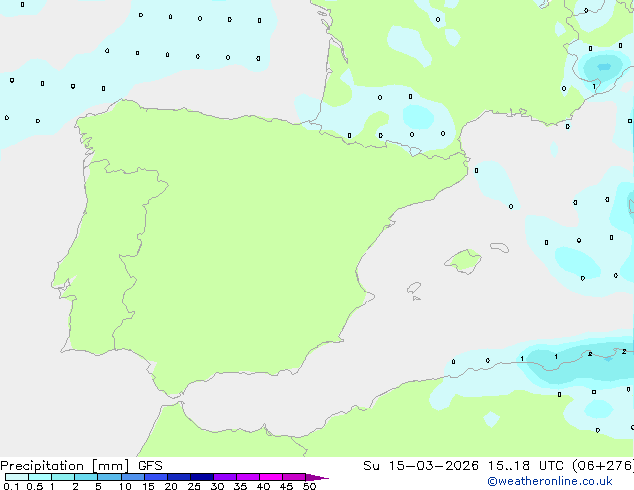Pick the 0.1–0.5 mm legend swatch
The height and width of the screenshot is (490, 634).
17,477
